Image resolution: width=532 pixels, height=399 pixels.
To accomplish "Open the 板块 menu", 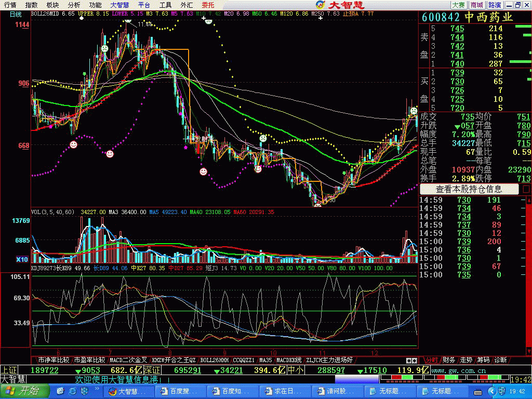I will tap(52, 5).
